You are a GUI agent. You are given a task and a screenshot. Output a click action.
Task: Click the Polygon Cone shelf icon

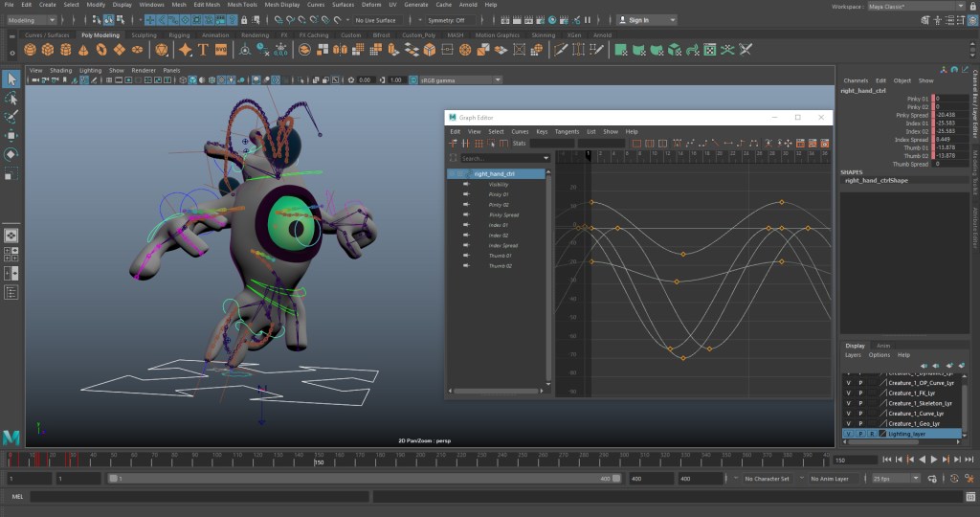[82, 50]
